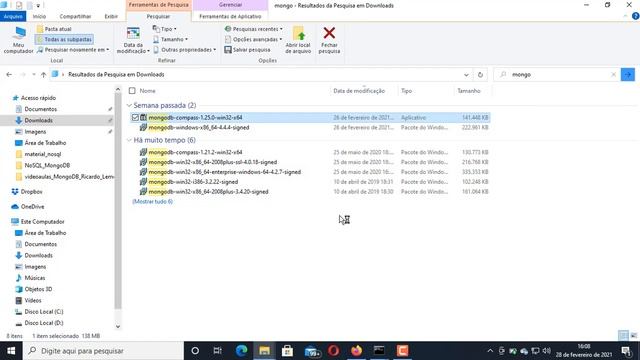640x360 pixels.
Task: Open Imagens under Acesso rápido
Action: pyautogui.click(x=35, y=132)
